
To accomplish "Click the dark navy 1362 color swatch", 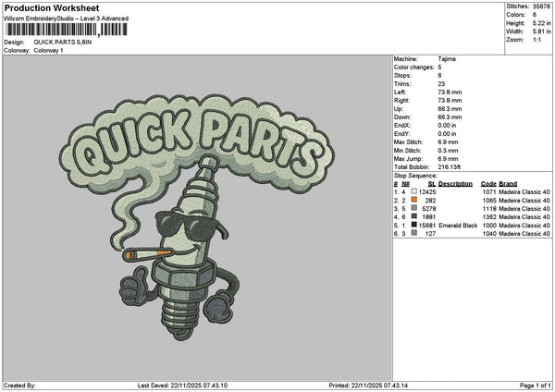I will 413,216.
